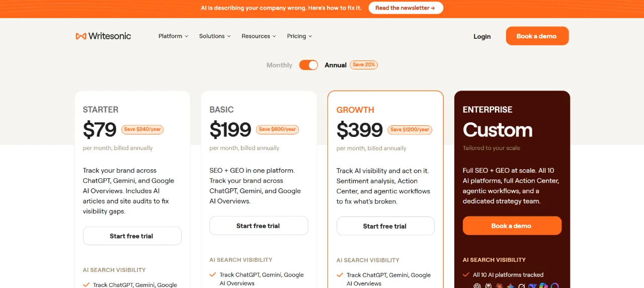Screen dimensions: 644x288
Task: Toggle the Monthly/Annual billing switch
Action: pos(308,65)
